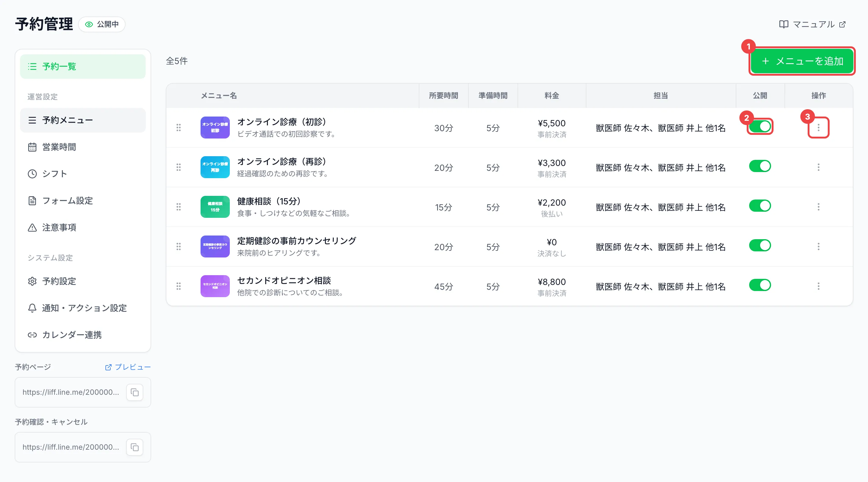Viewport: 868px width, 482px height.
Task: Click 担当 staff cell of セカンドオピニオン相談
Action: coord(660,287)
